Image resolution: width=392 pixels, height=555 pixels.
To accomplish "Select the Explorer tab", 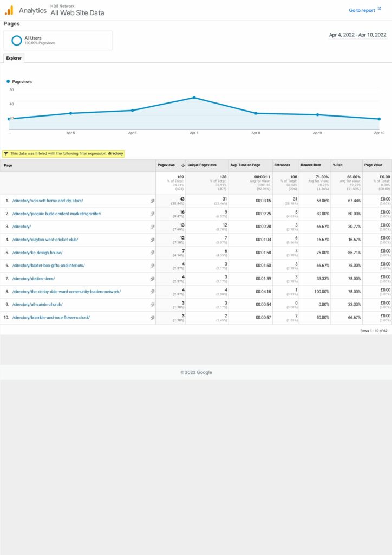I will [x=14, y=58].
